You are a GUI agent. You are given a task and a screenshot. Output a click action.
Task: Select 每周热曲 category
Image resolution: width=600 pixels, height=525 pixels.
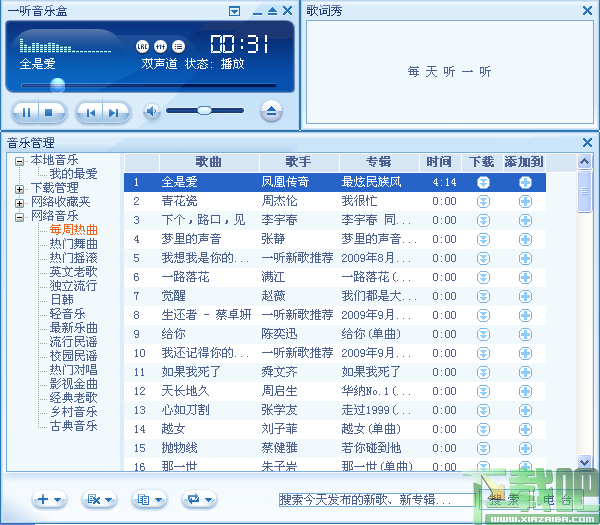pos(73,230)
